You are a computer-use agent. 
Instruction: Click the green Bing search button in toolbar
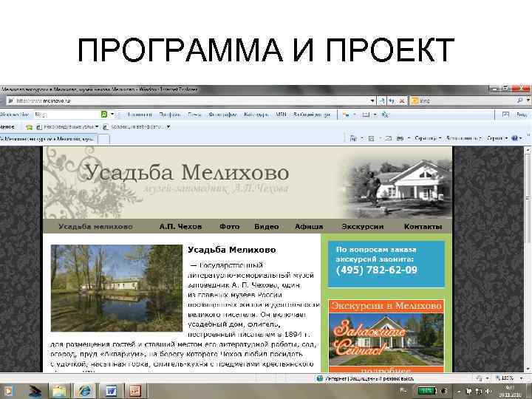[104, 115]
